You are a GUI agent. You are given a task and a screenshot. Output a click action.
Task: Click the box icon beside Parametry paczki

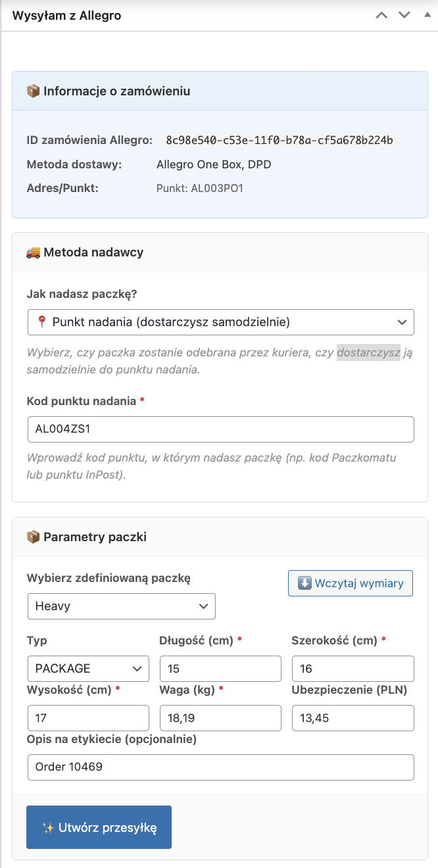[33, 537]
